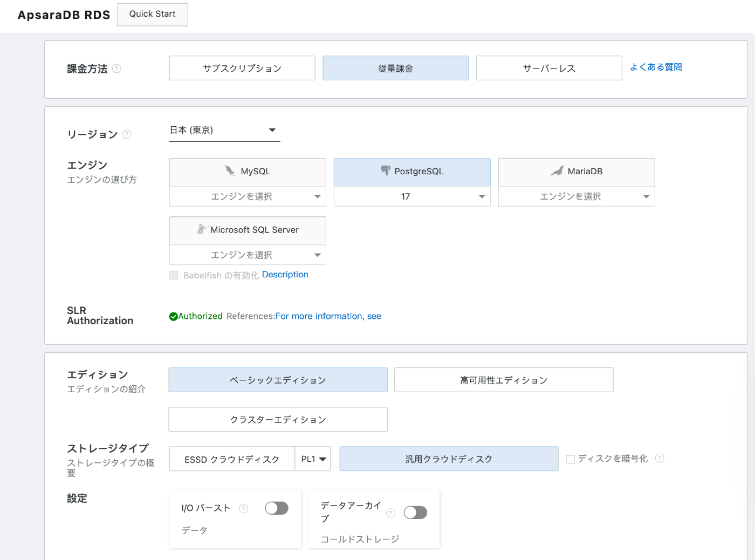
Task: Open the エディションの紹介 link
Action: pyautogui.click(x=106, y=389)
